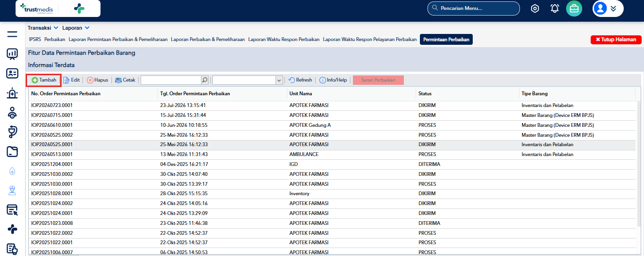Expand the Transaksi menu

pyautogui.click(x=43, y=28)
